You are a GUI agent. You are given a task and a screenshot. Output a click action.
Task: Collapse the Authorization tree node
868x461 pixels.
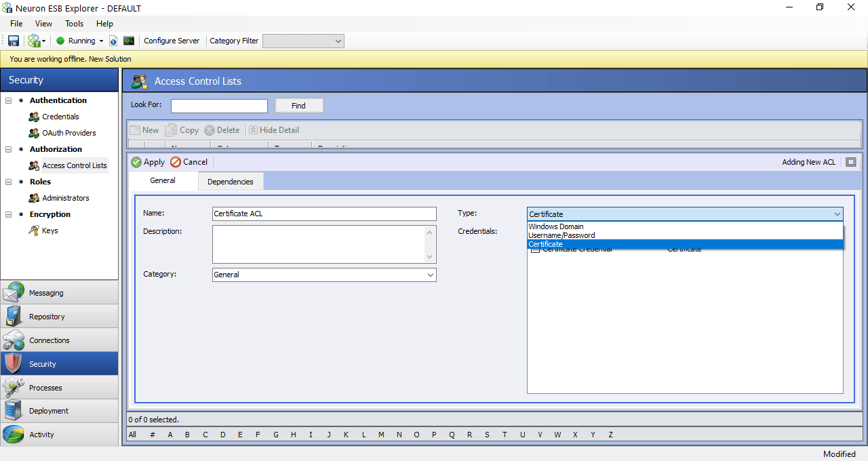9,149
